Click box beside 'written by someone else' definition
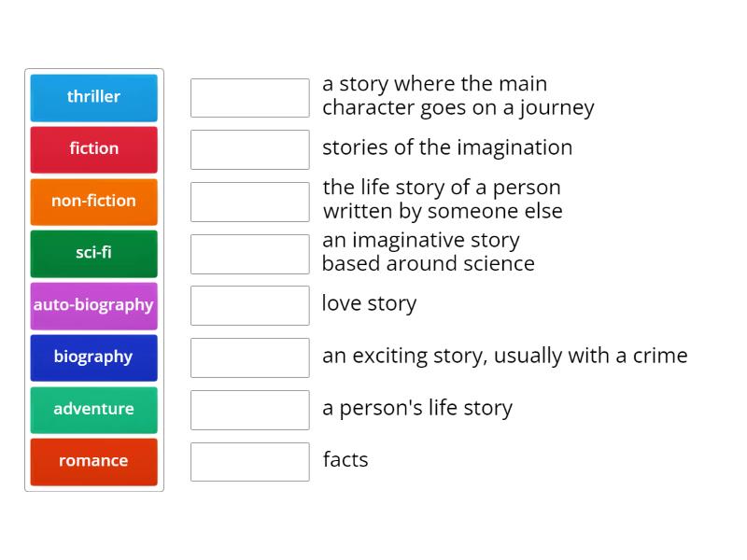 point(249,202)
